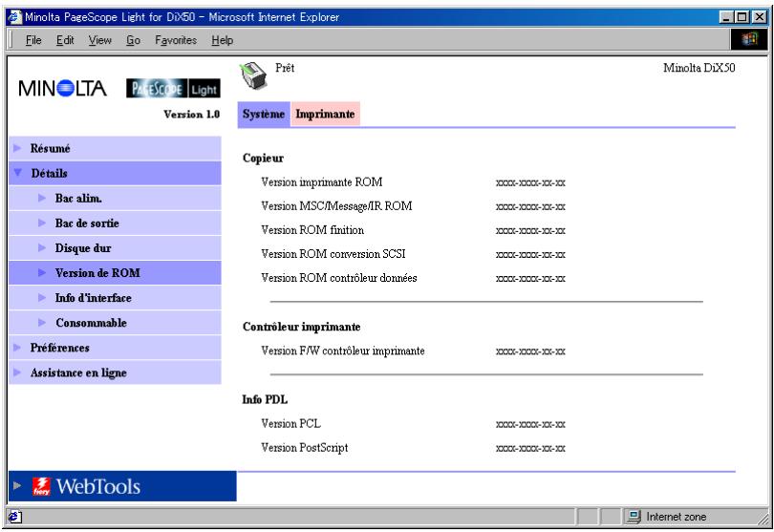The width and height of the screenshot is (774, 532).
Task: Click Version ROM finition label
Action: click(x=312, y=230)
